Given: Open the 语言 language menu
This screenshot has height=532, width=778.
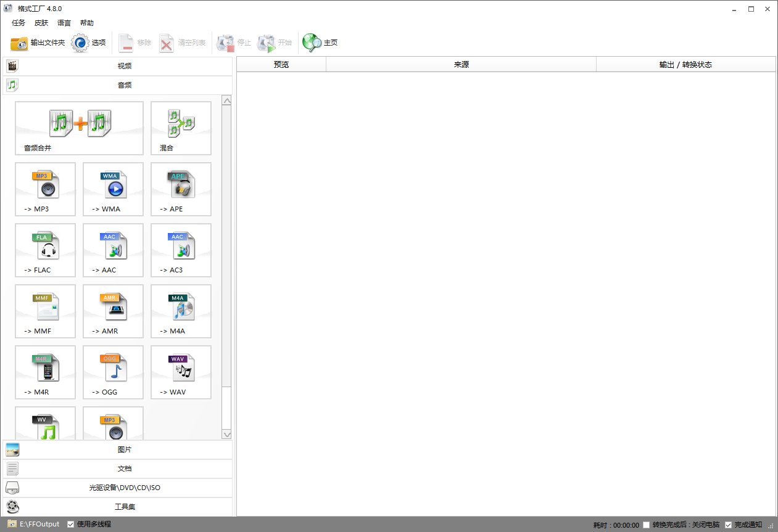Looking at the screenshot, I should 64,23.
